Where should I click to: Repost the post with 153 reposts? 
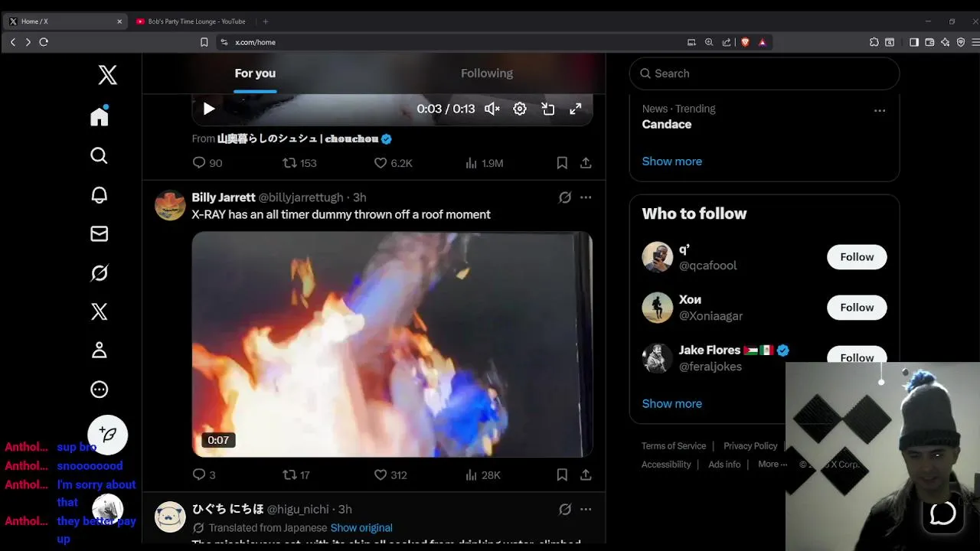pyautogui.click(x=299, y=163)
